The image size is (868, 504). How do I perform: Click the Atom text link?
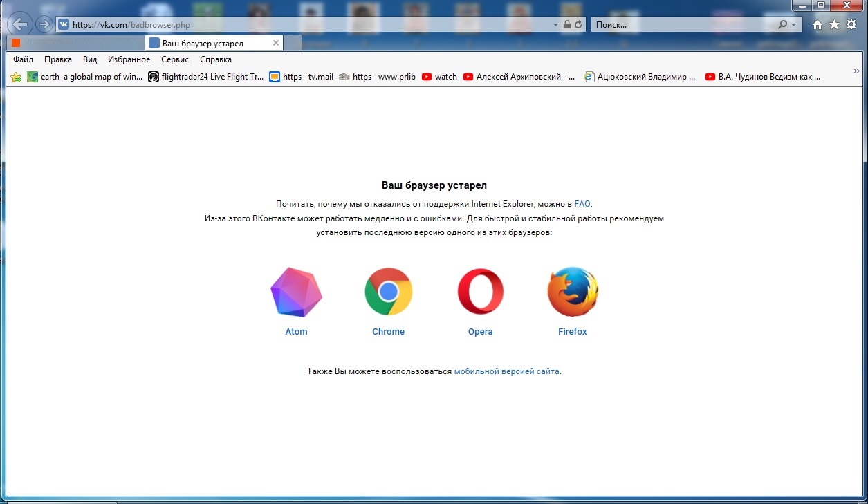(x=296, y=332)
